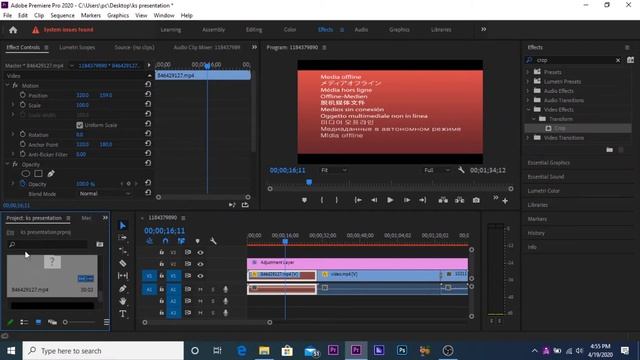Reset the Position parameter
640x360 pixels.
(148, 94)
